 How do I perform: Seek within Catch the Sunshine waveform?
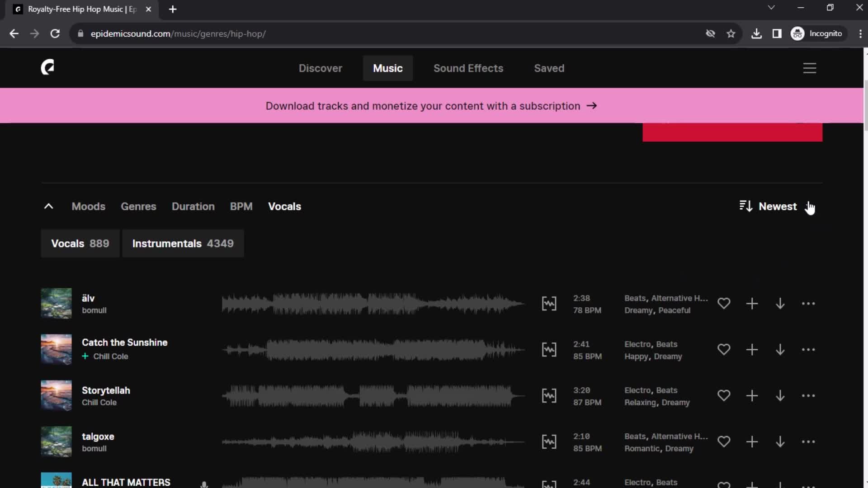[x=373, y=350]
